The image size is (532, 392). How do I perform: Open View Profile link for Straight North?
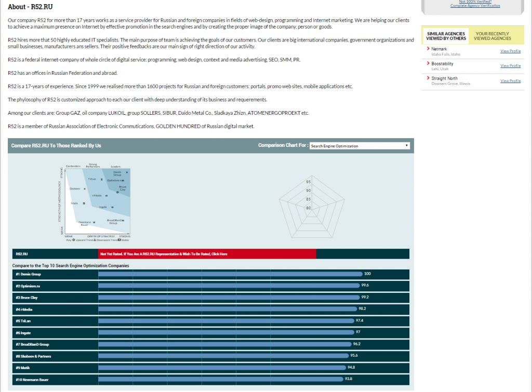(x=510, y=81)
